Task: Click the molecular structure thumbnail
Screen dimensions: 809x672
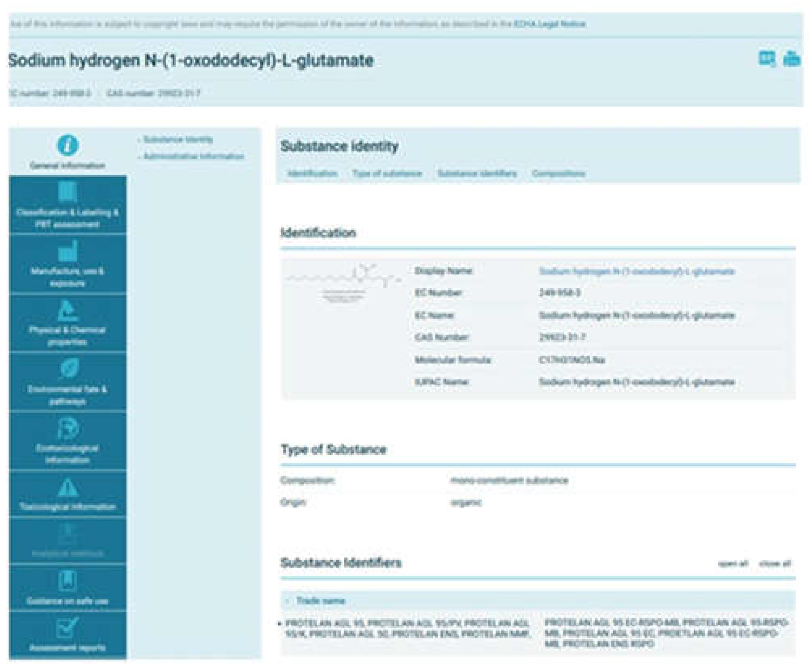Action: [x=343, y=283]
